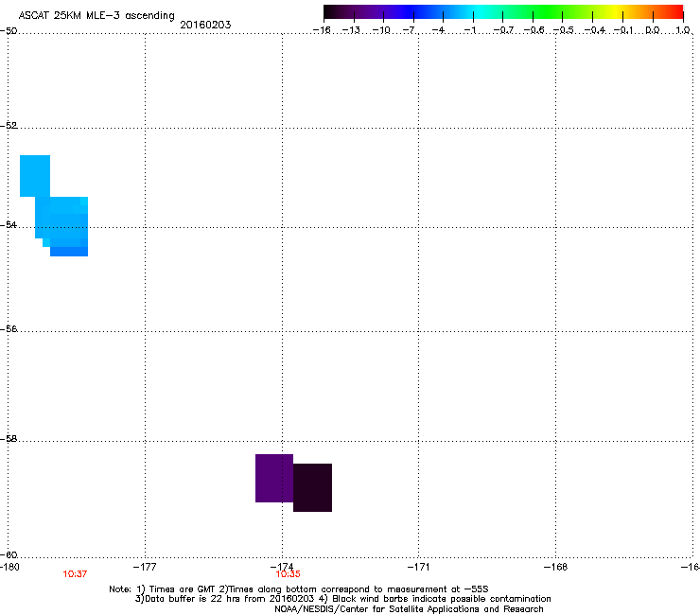Click the light blue data cell above -54
Screen dimensions: 700x615
tap(35, 176)
